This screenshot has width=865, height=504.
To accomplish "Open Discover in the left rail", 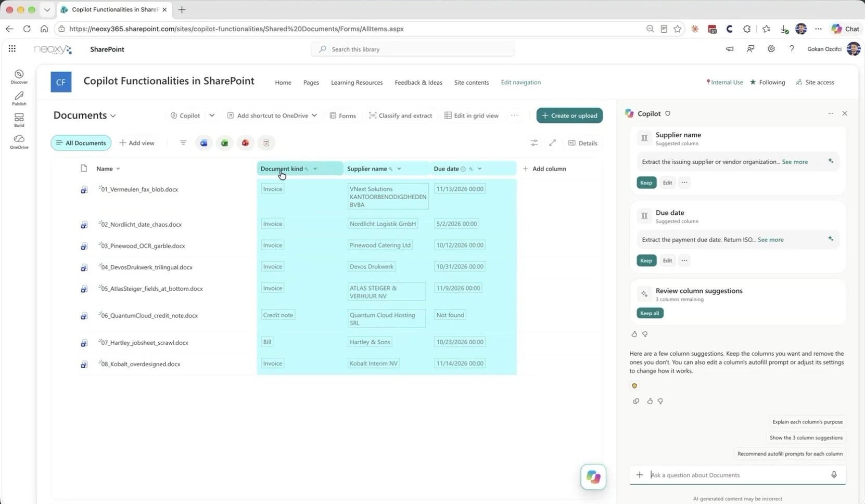I will [x=19, y=76].
